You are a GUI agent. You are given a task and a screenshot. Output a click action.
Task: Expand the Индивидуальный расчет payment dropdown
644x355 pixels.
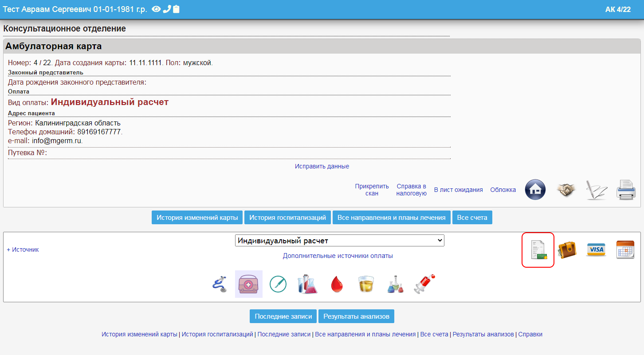tap(339, 241)
